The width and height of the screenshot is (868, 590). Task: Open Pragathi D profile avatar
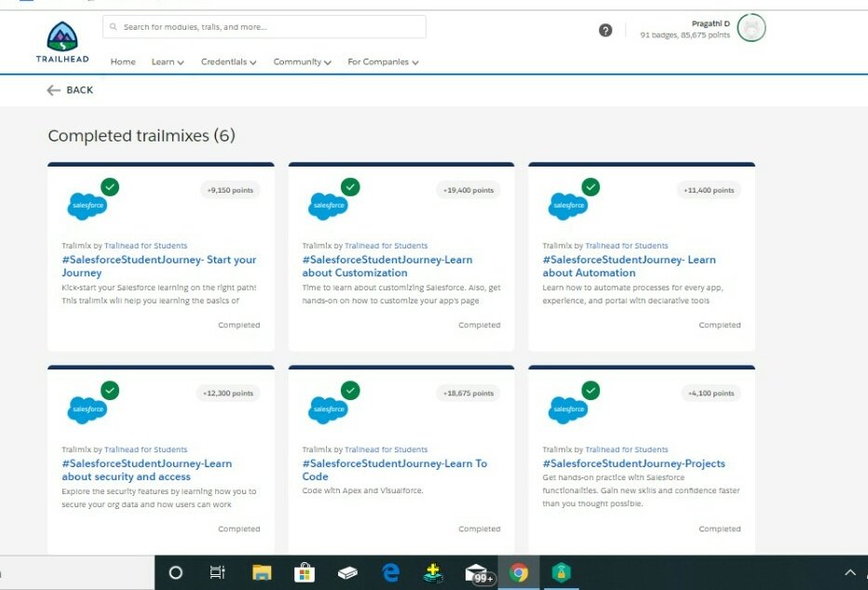pos(752,28)
